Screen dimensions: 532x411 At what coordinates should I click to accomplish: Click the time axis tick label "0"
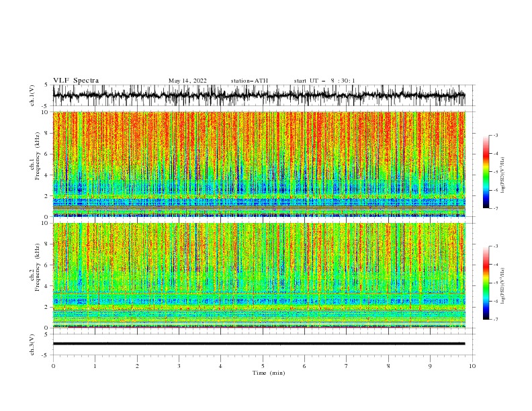click(x=53, y=366)
